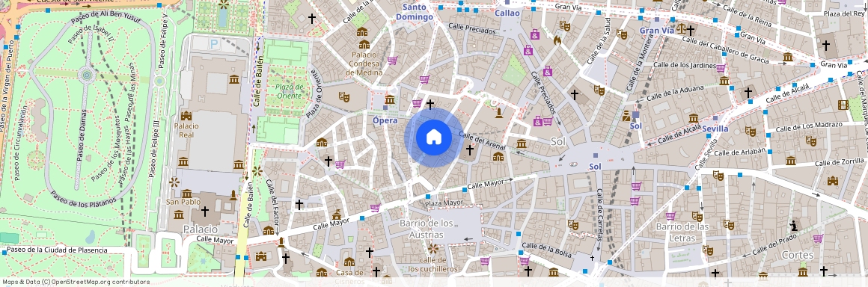Screen dimensions: 868x287
Task: Select the church cross beside Calle del Arenal
Action: (470, 150)
